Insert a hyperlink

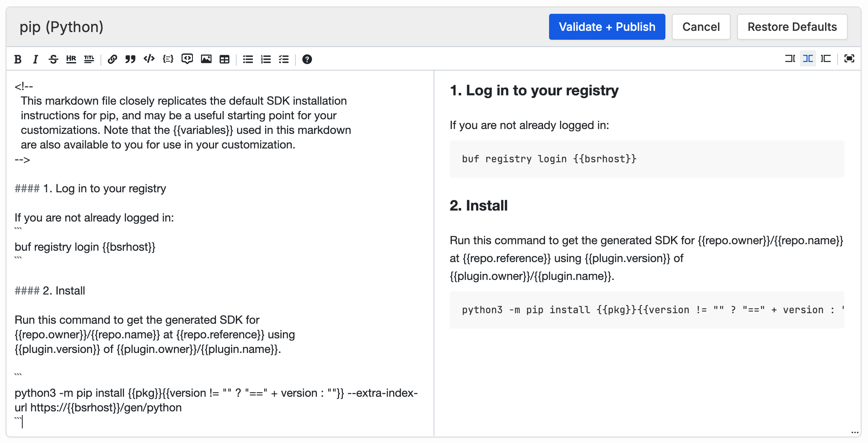click(x=112, y=59)
